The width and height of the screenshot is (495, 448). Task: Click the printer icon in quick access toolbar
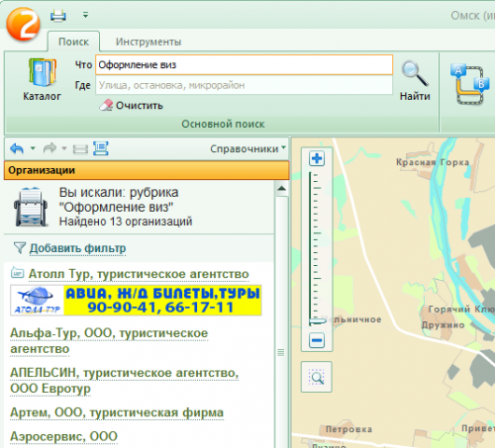coord(58,16)
